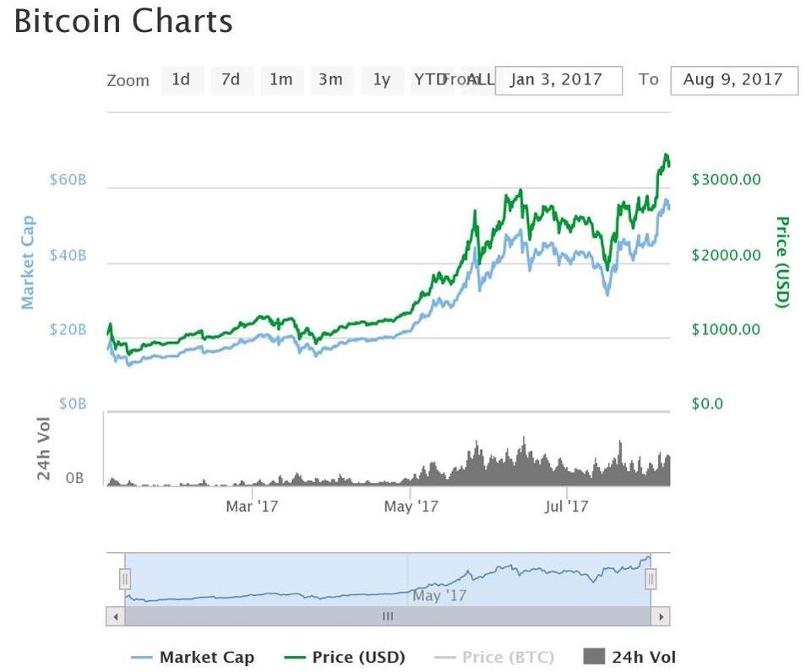Click the grip in the navigator scrollbar track

(387, 616)
